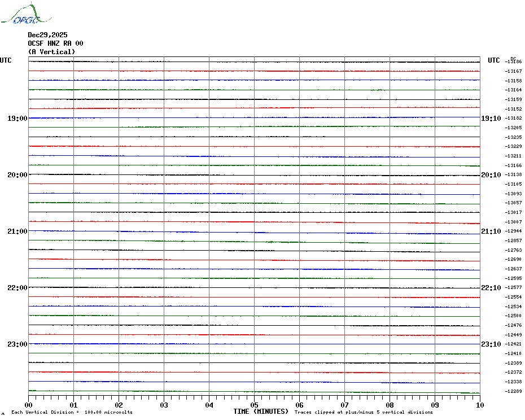Click the '19:10' time label
This screenshot has height=420, width=525.
[491, 118]
